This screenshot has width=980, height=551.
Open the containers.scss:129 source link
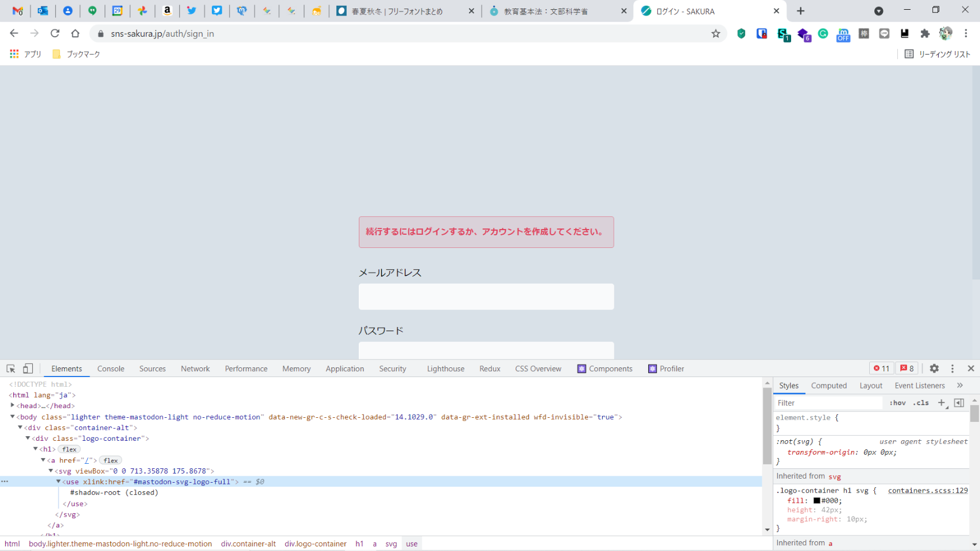(x=927, y=491)
